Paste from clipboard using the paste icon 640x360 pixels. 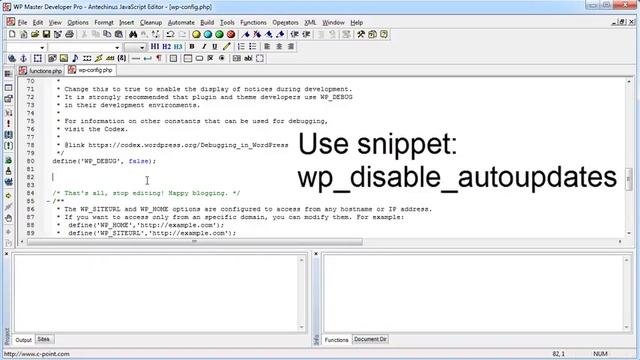point(119,34)
